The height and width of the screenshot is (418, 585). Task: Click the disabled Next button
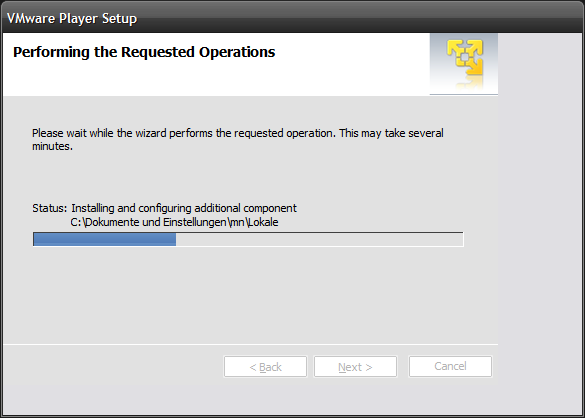355,366
